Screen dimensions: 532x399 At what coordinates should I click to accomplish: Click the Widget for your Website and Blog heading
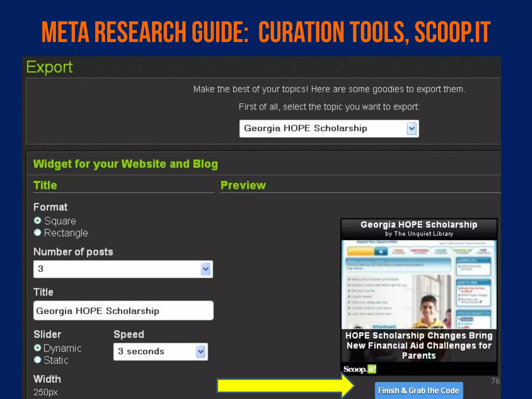(x=125, y=164)
